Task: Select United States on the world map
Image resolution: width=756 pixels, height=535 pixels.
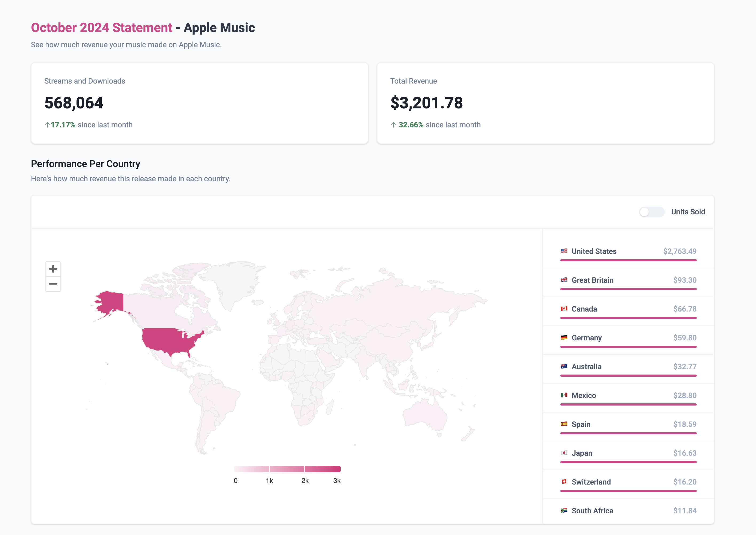Action: [168, 339]
